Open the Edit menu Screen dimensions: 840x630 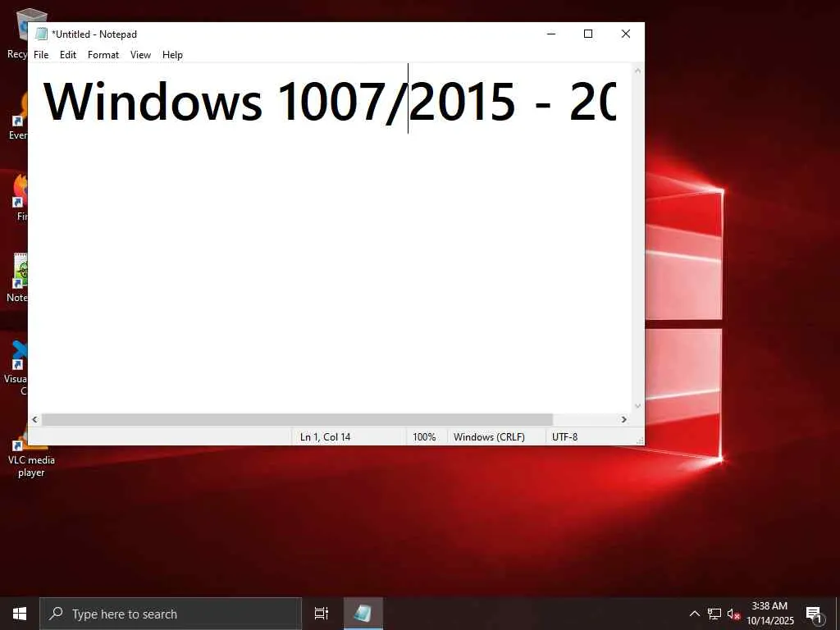[x=67, y=55]
